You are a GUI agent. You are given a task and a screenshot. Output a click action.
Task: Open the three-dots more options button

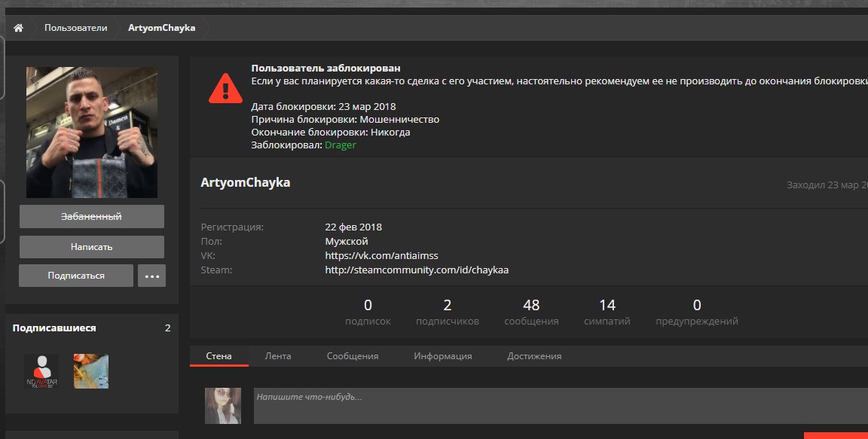151,276
